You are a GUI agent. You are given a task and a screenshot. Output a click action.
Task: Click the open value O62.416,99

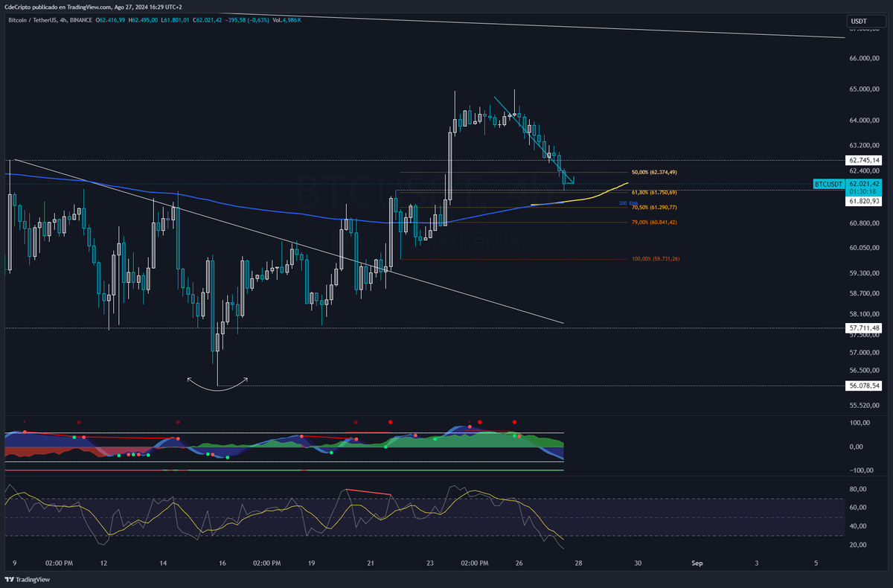pyautogui.click(x=111, y=20)
